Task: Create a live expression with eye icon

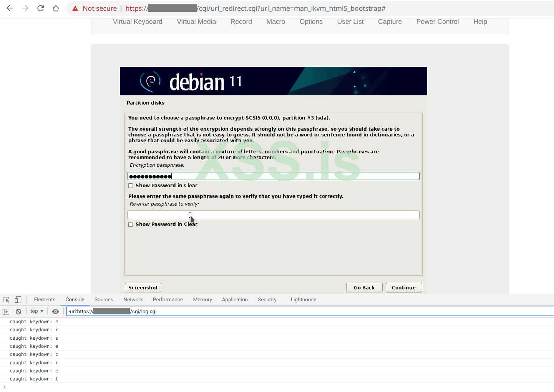Action: click(55, 312)
